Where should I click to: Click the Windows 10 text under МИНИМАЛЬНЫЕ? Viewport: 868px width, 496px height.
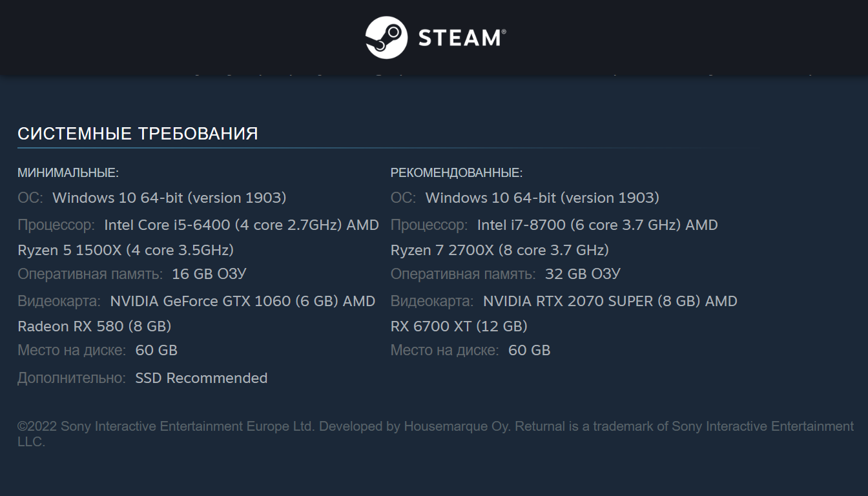click(169, 198)
